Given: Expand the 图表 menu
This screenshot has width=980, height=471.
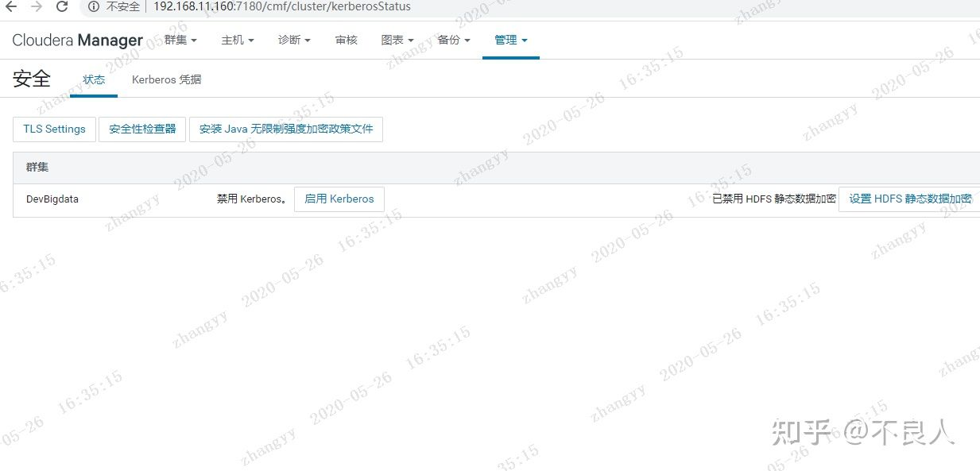Looking at the screenshot, I should click(397, 40).
